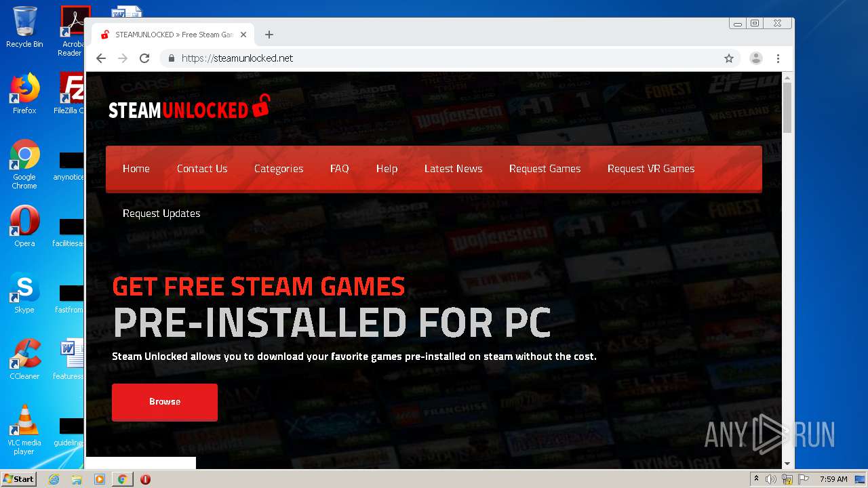Launch Google Chrome desktop shortcut

[x=24, y=164]
